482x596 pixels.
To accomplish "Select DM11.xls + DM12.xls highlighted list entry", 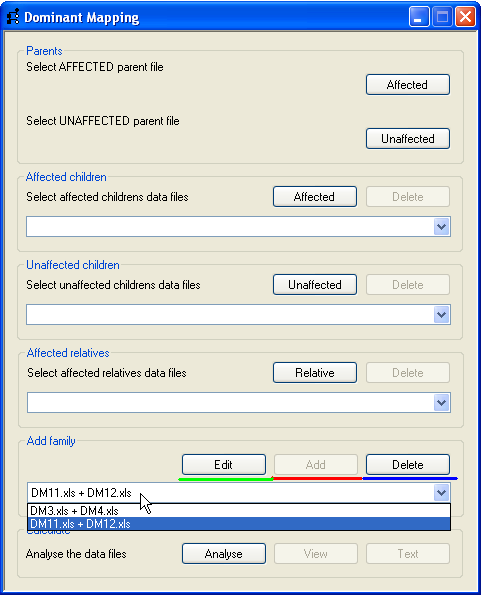I will (x=239, y=523).
